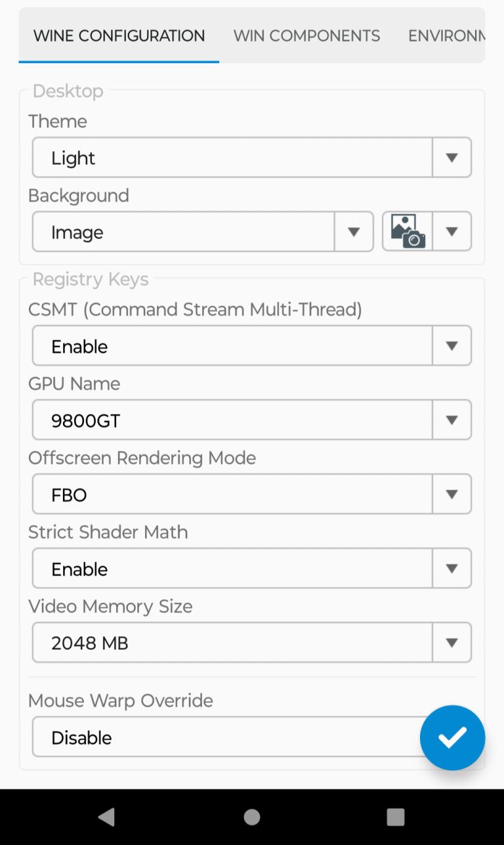Expand the CSMT Enable dropdown
The height and width of the screenshot is (845, 504).
(x=232, y=346)
